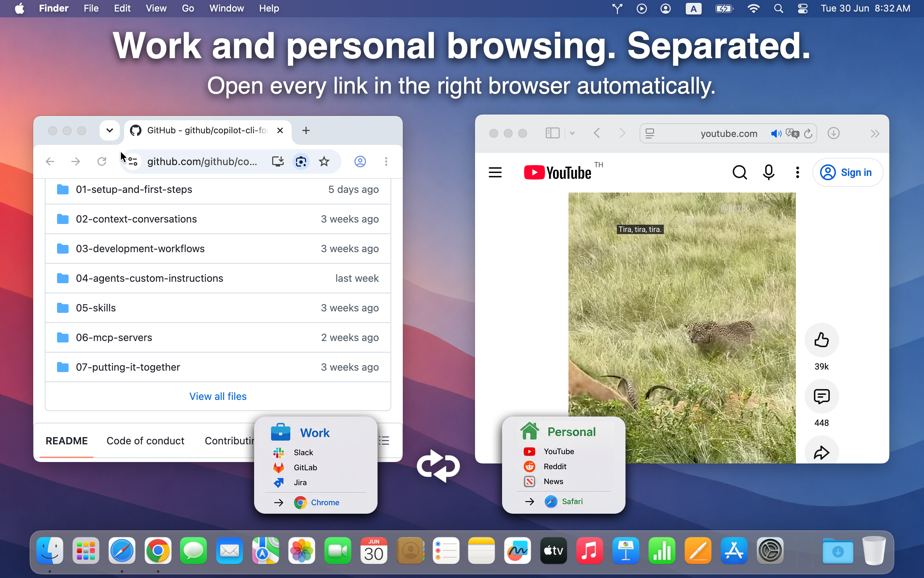Open site information icon beside github.com address
Screen dimensions: 924x578
(x=132, y=162)
